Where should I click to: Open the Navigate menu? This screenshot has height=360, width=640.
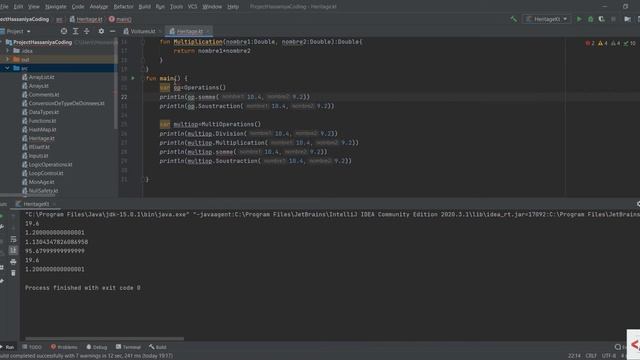[56, 7]
